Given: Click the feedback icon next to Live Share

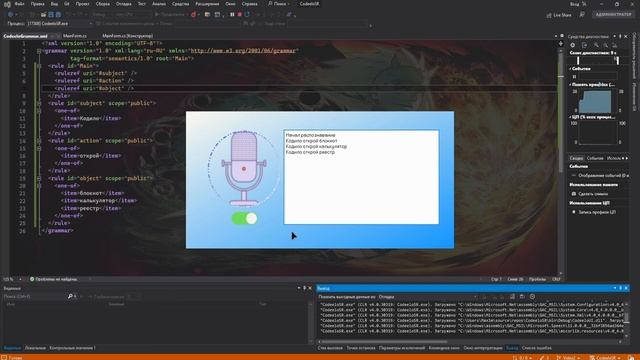Looking at the screenshot, I should [x=582, y=15].
